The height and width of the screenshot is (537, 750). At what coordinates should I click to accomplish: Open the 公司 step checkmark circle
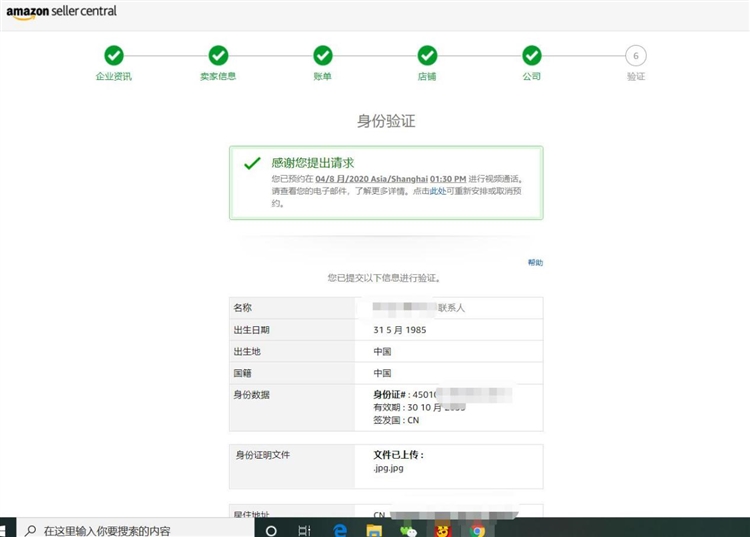point(532,55)
